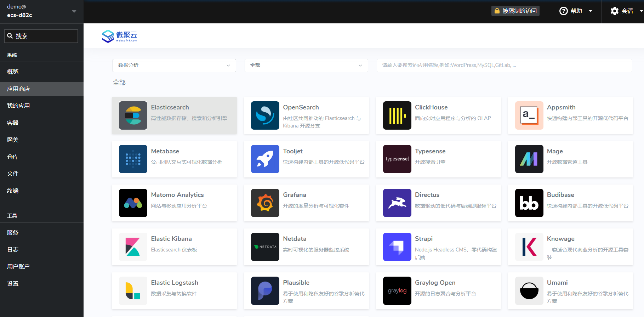Click the session gear icon

point(615,11)
